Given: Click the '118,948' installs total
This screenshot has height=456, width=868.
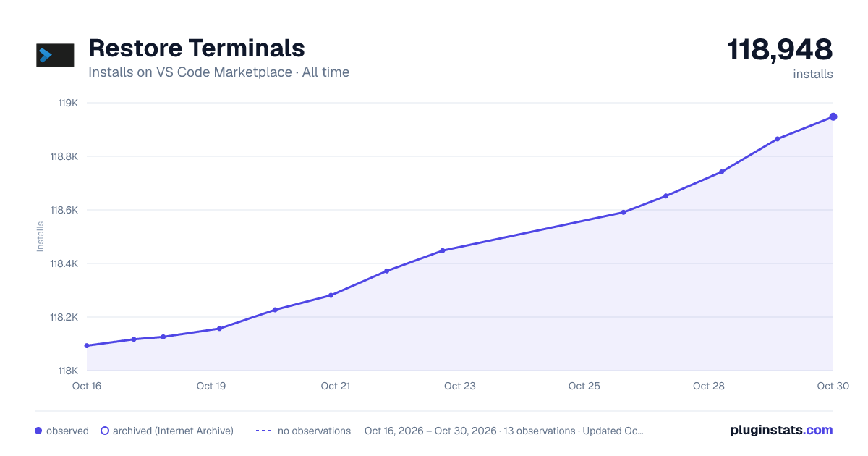Looking at the screenshot, I should pos(780,50).
